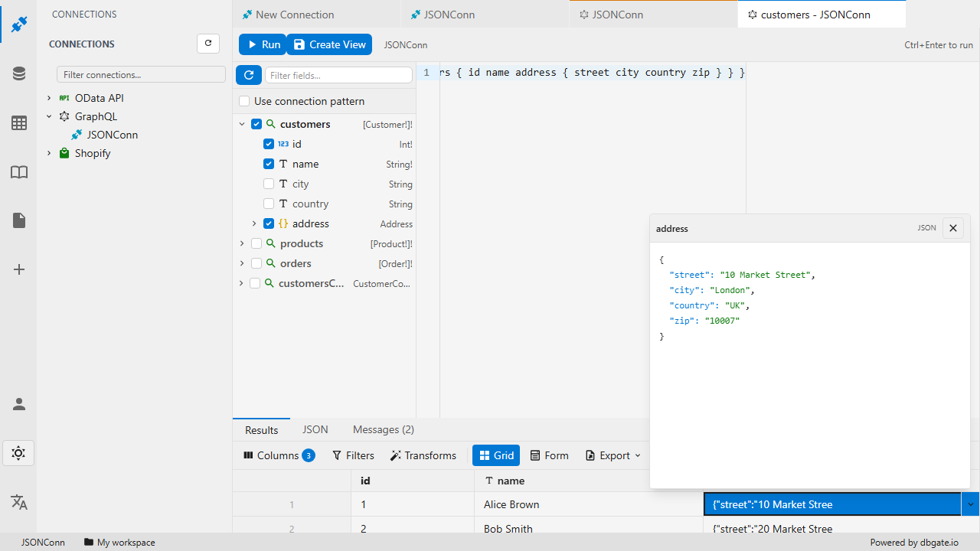Close the address JSON popup
Image resolution: width=980 pixels, height=551 pixels.
point(953,228)
